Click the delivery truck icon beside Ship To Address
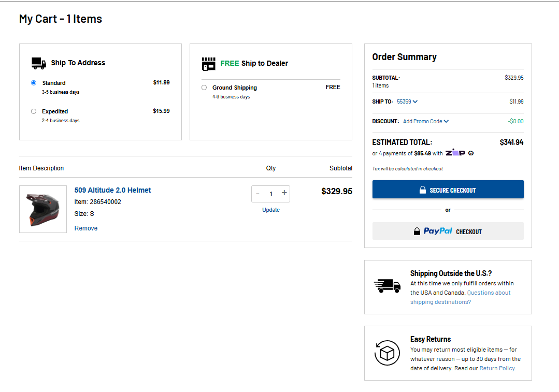This screenshot has height=392, width=559. [x=39, y=63]
